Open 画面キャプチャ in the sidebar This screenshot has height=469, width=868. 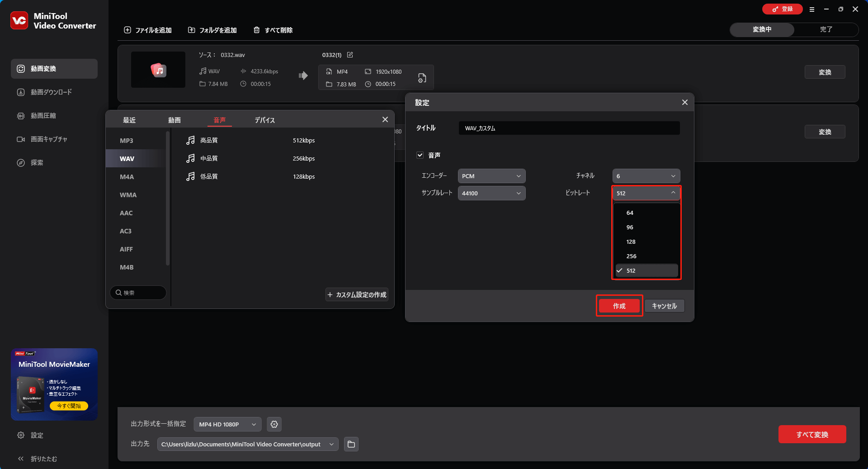coord(49,139)
